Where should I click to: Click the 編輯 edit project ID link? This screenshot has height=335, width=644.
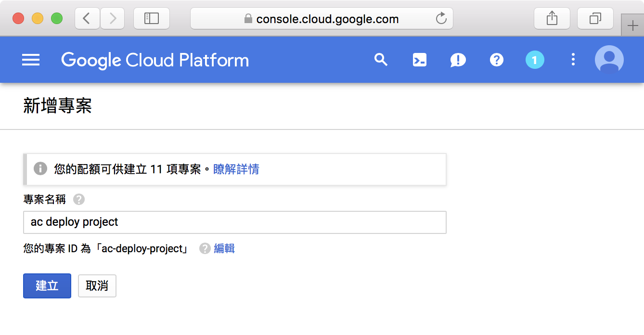tap(224, 248)
